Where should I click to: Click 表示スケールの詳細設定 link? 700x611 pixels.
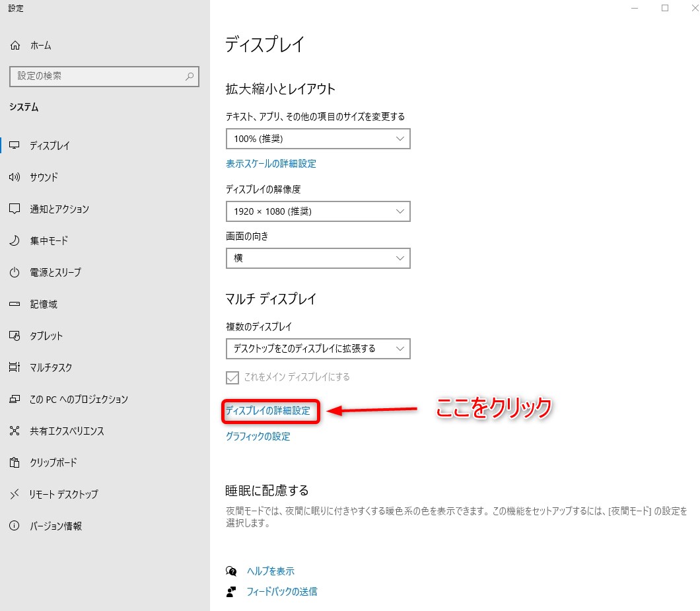click(271, 164)
